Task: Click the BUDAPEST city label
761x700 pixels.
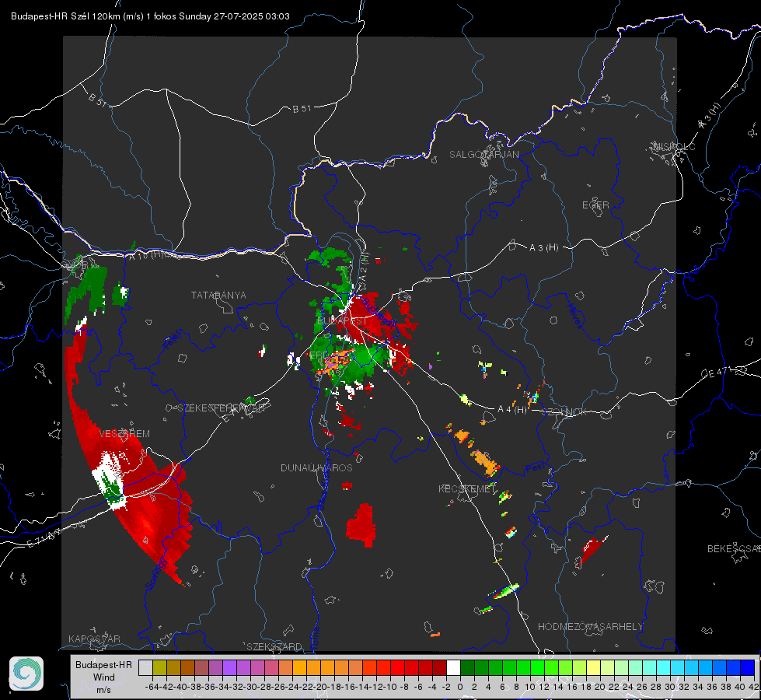Action: point(342,321)
